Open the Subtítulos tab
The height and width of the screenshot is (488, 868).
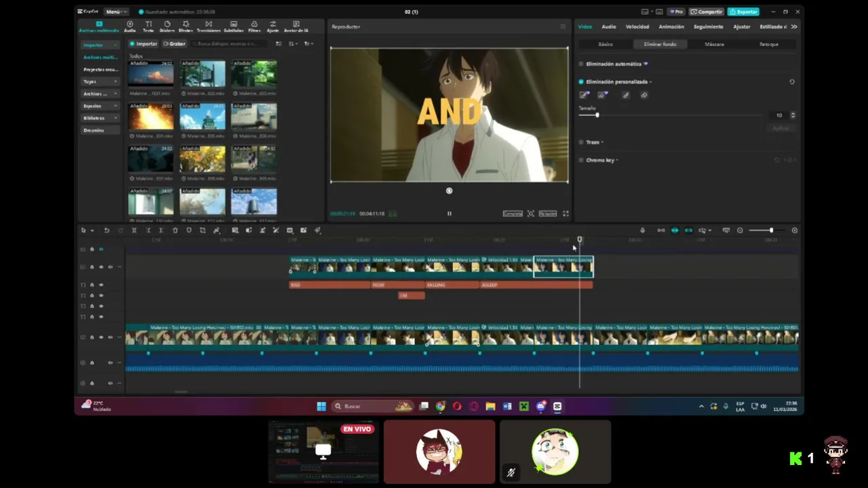(233, 26)
